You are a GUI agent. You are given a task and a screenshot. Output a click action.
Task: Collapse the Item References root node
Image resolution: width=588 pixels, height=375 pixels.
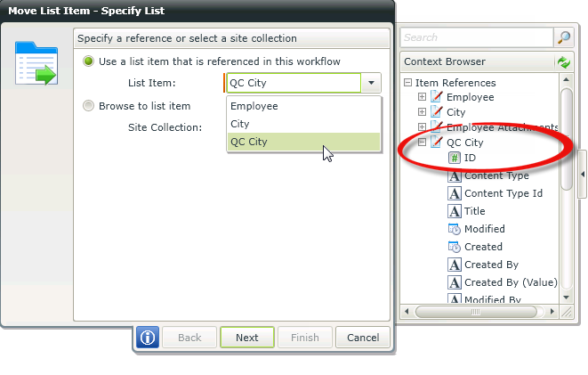407,83
